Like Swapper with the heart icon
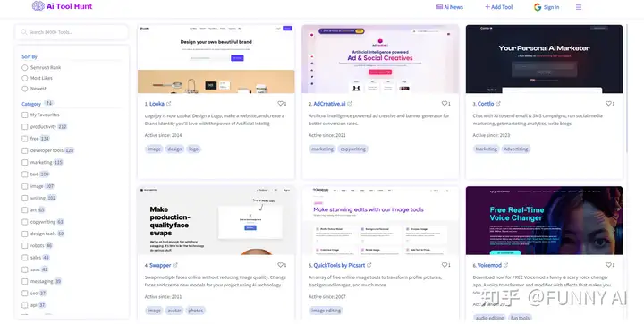Image resolution: width=644 pixels, height=324 pixels. point(281,265)
